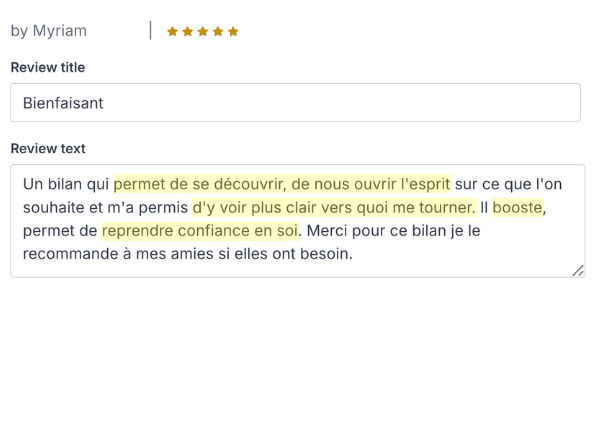Click the word "souhaite" in the review text
Viewport: 600px width, 423px height.
point(53,207)
